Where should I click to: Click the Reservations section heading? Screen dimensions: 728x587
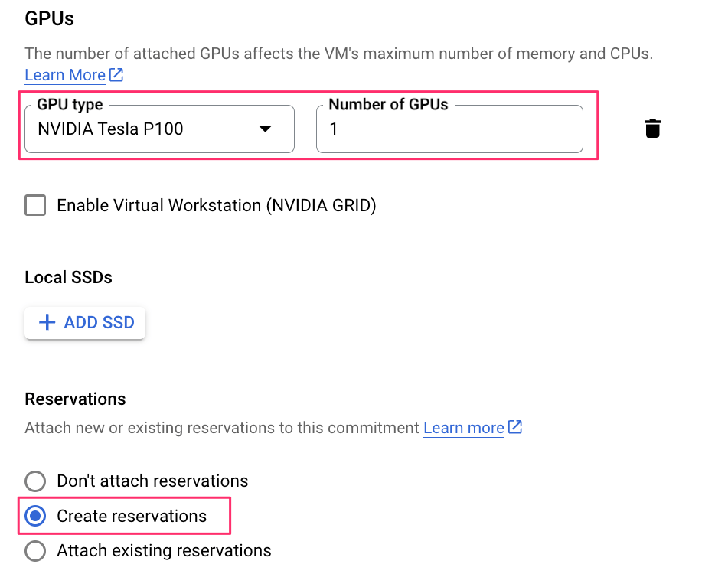74,399
